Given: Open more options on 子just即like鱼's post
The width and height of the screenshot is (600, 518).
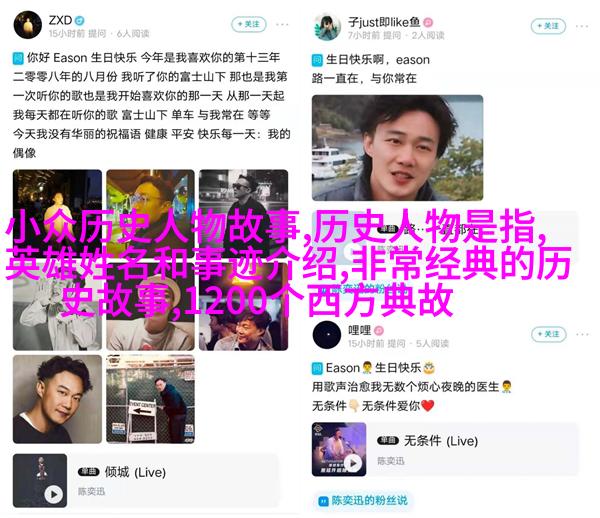Looking at the screenshot, I should [582, 26].
